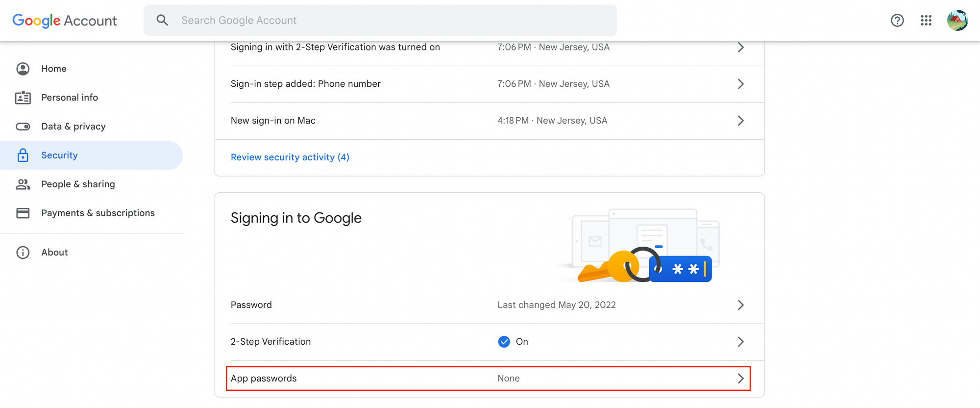Click the search magnifier icon
This screenshot has height=408, width=980.
[162, 20]
